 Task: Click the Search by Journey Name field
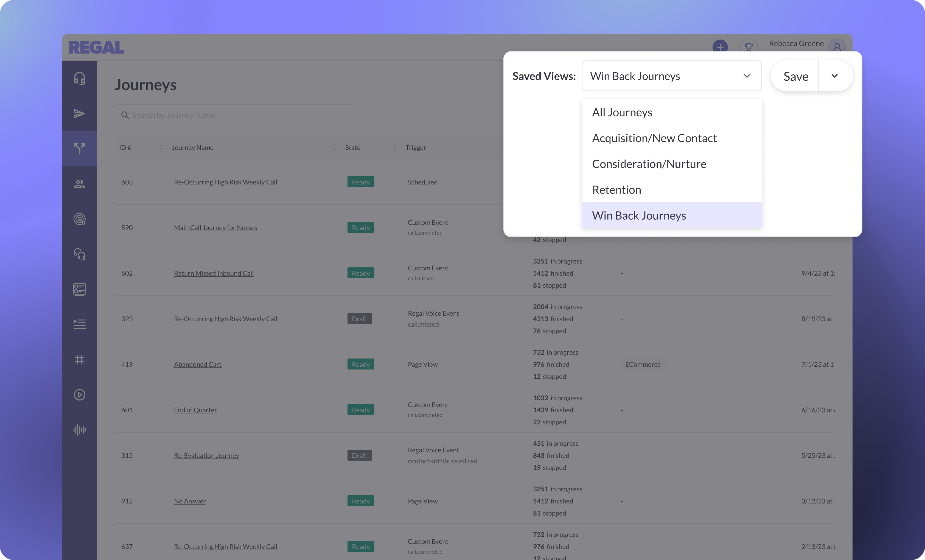(236, 115)
